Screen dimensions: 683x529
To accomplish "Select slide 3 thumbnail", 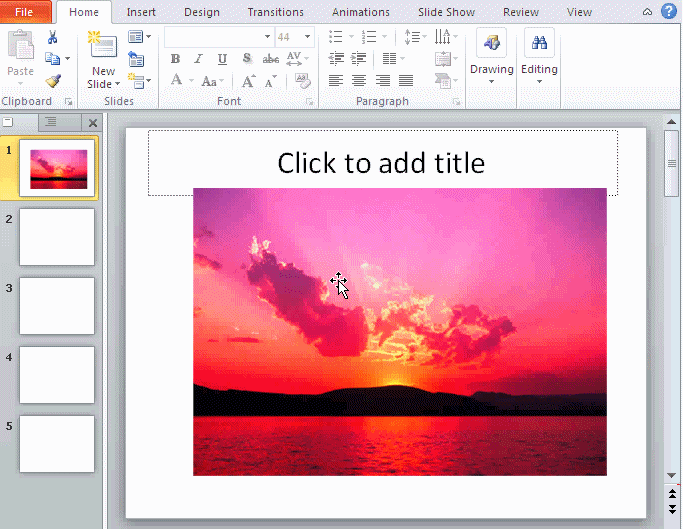I will click(57, 306).
